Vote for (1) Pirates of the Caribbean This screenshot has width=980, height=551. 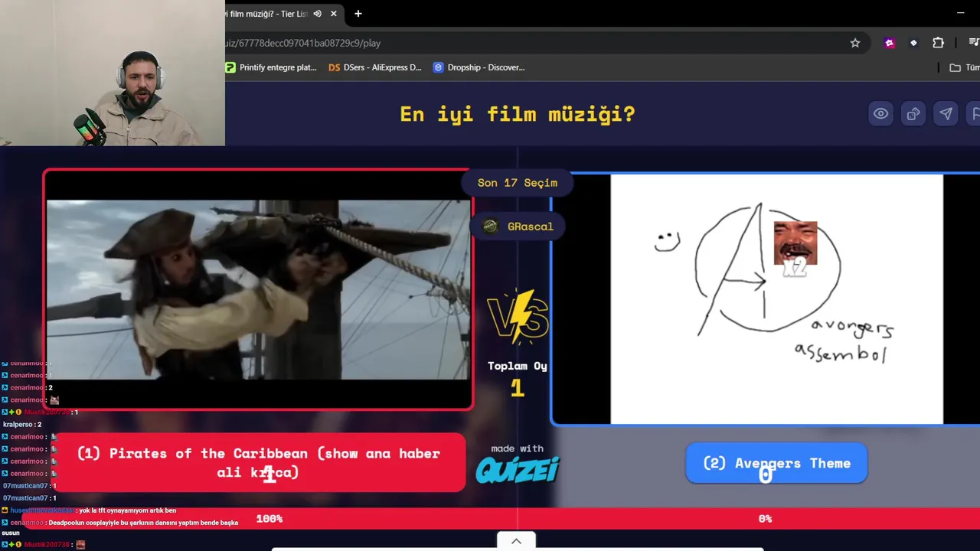[x=259, y=463]
